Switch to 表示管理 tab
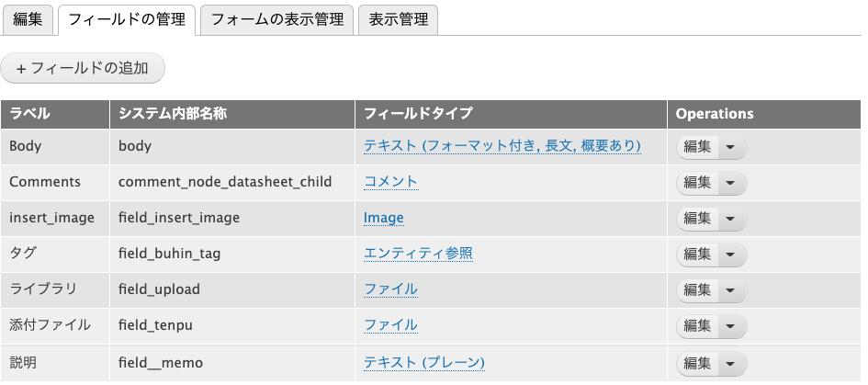Screen dimensions: 868x385 (x=398, y=19)
